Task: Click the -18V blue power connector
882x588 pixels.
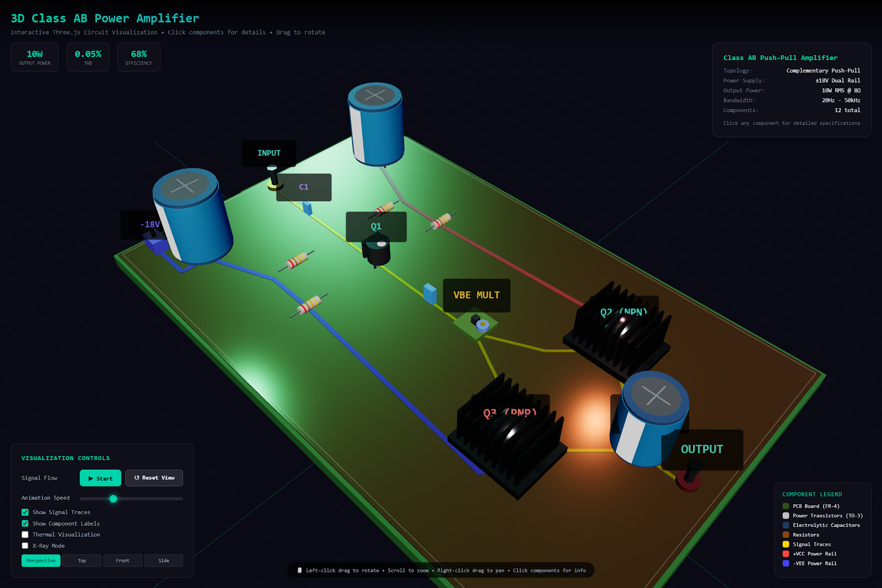Action: pyautogui.click(x=155, y=243)
